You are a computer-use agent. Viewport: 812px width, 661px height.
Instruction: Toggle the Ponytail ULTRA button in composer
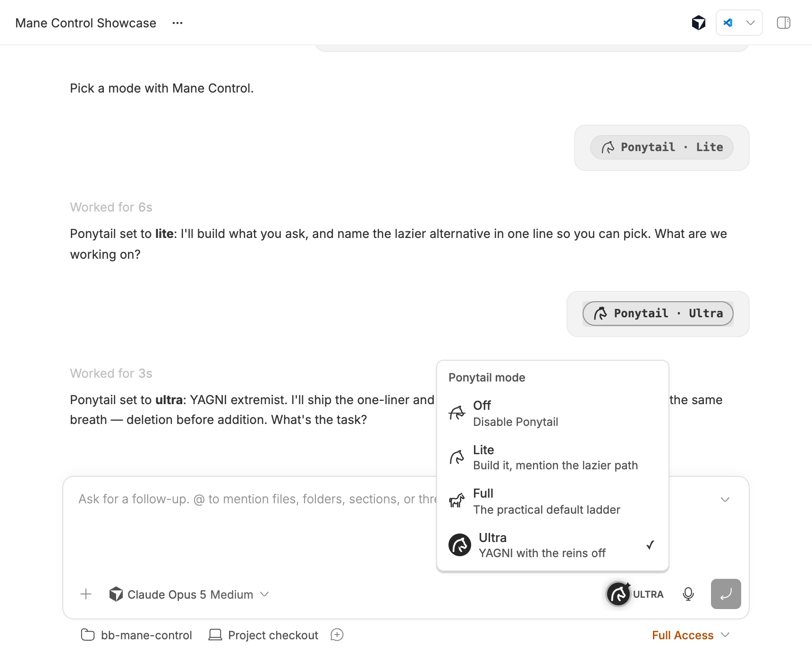[635, 594]
